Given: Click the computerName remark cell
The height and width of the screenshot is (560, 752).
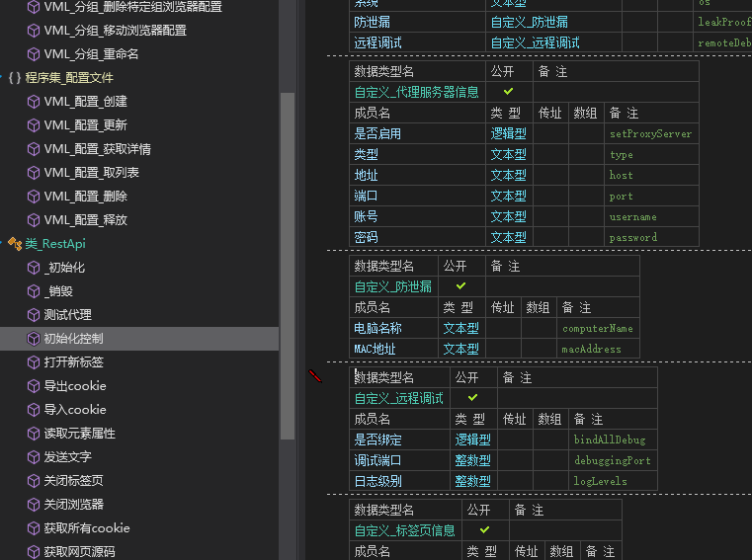Looking at the screenshot, I should point(598,328).
